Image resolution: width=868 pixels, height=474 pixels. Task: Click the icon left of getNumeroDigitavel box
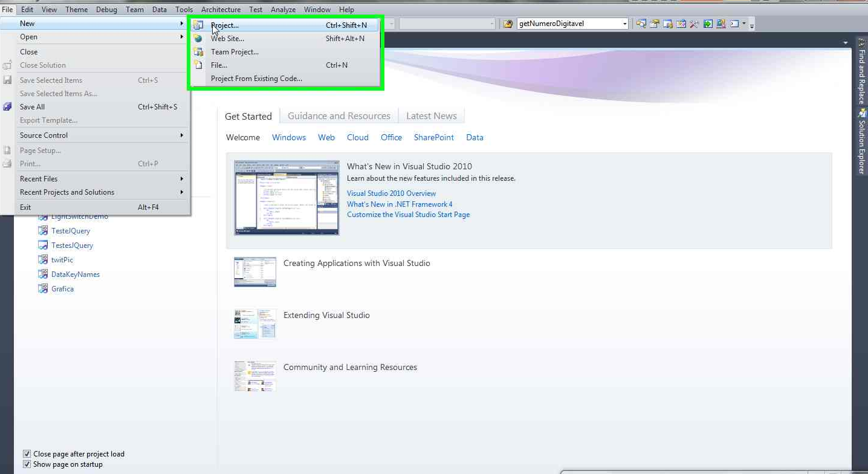coord(508,24)
